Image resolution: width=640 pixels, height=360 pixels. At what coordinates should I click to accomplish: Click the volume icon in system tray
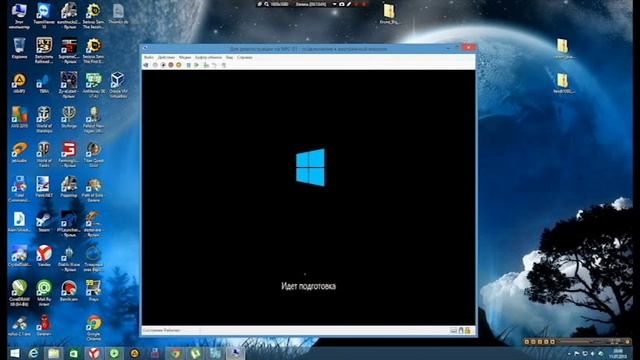(592, 353)
